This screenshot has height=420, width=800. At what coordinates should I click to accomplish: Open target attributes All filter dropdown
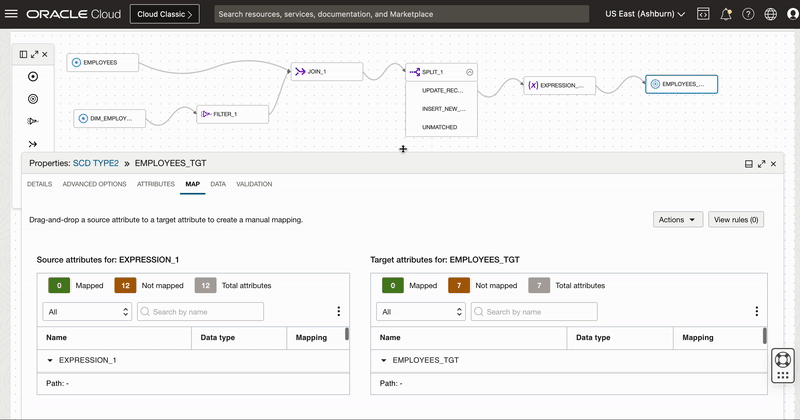pos(421,312)
